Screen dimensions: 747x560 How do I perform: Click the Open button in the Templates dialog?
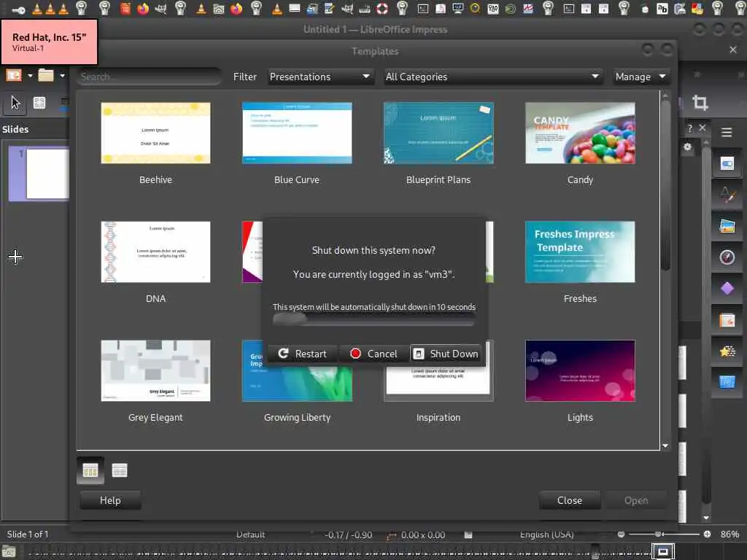[635, 500]
